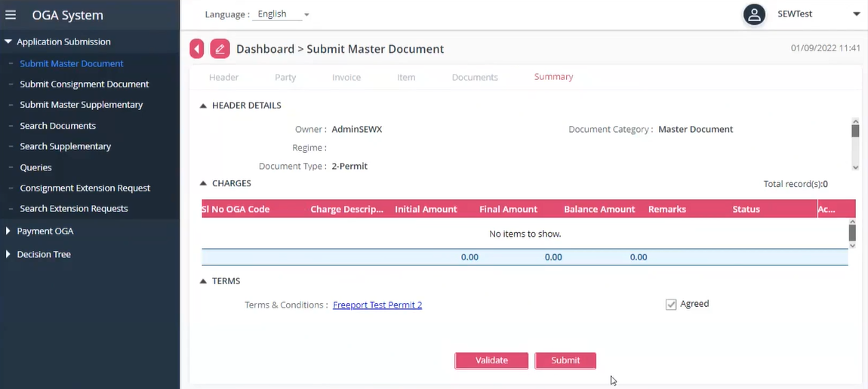868x389 pixels.
Task: Collapse the Charges section
Action: pos(203,183)
